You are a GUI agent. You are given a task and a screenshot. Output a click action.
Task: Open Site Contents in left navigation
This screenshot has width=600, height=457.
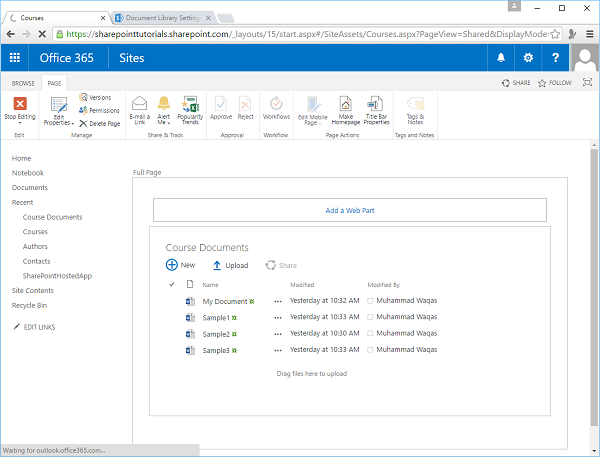(32, 290)
